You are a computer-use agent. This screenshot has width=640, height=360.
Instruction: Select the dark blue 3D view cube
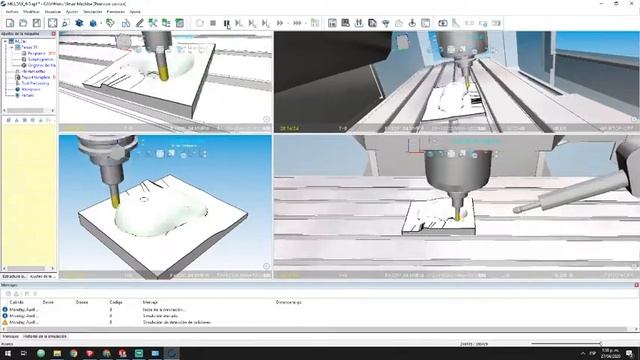click(79, 23)
